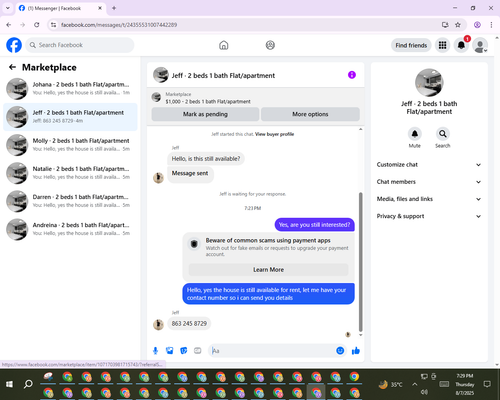Open Andreina's conversation
This screenshot has height=400, width=500.
tap(70, 229)
